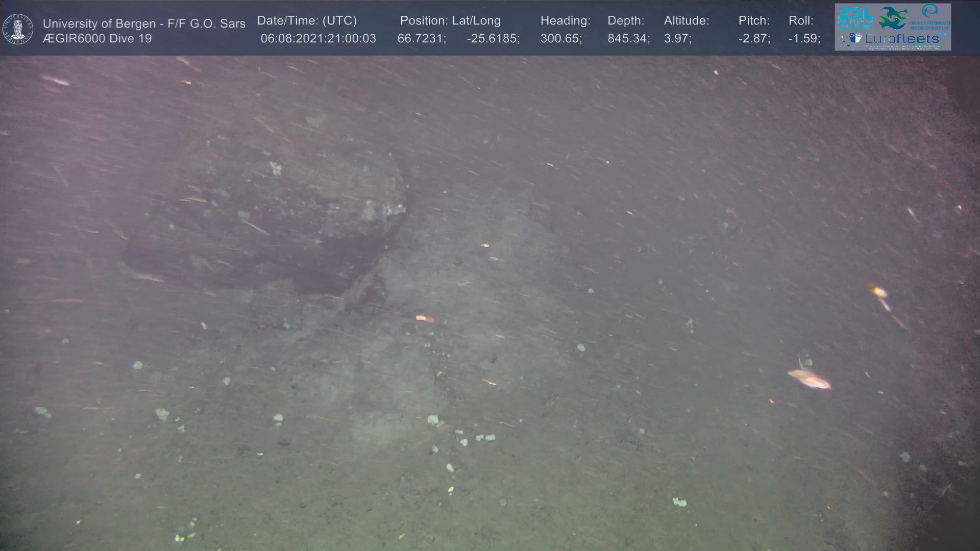980x551 pixels.
Task: Click the roll value -1.59
Action: click(x=804, y=39)
